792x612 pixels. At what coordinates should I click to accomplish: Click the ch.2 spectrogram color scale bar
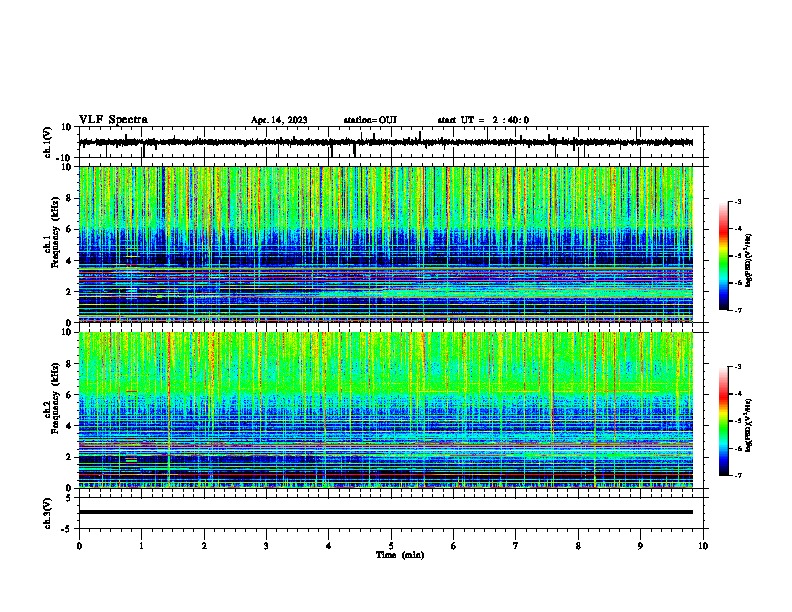[723, 421]
